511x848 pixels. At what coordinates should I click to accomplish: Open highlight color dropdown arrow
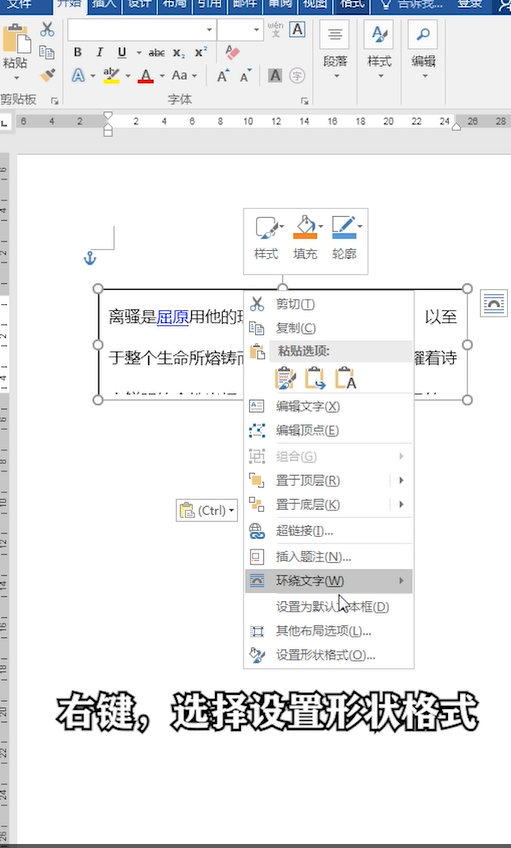point(128,76)
